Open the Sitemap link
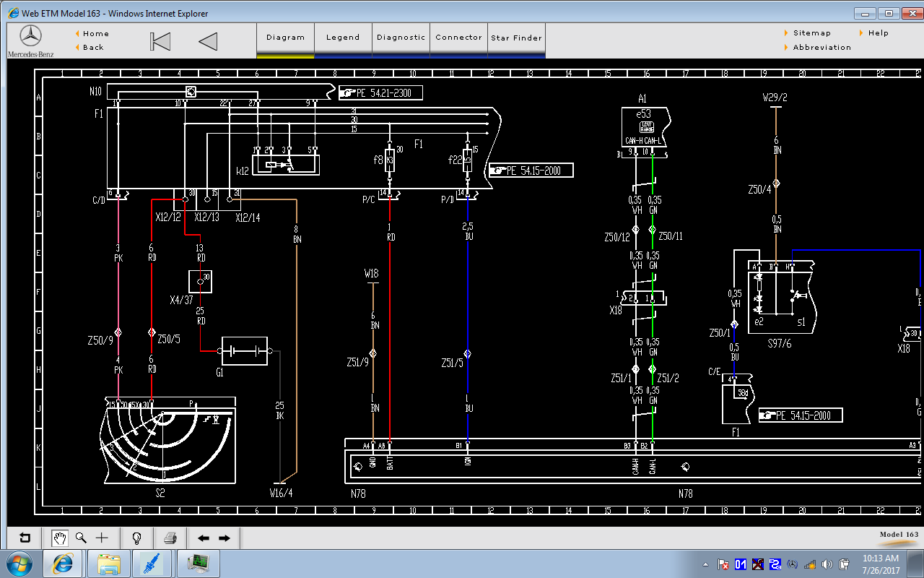 [x=811, y=33]
